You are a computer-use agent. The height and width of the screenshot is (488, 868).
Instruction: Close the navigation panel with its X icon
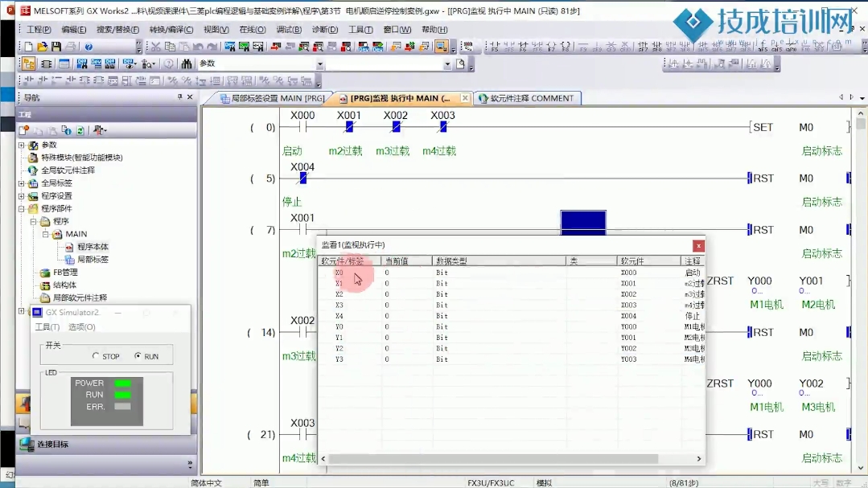tap(190, 96)
